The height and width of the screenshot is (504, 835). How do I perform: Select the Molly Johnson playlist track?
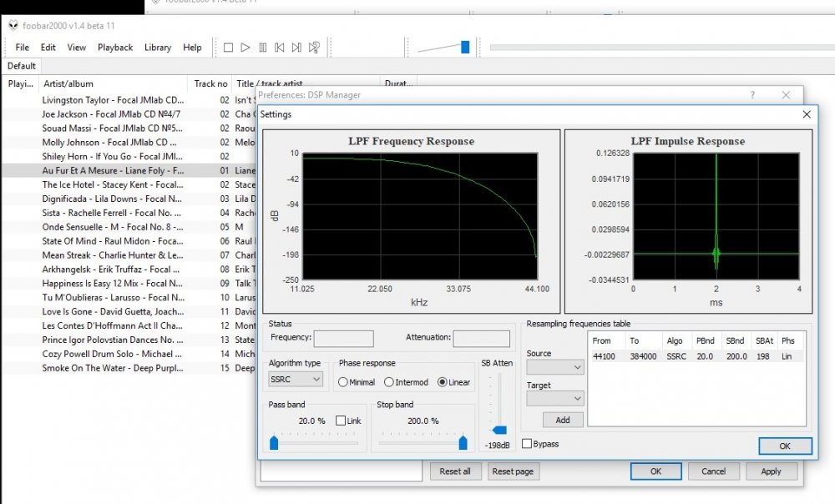tap(129, 142)
